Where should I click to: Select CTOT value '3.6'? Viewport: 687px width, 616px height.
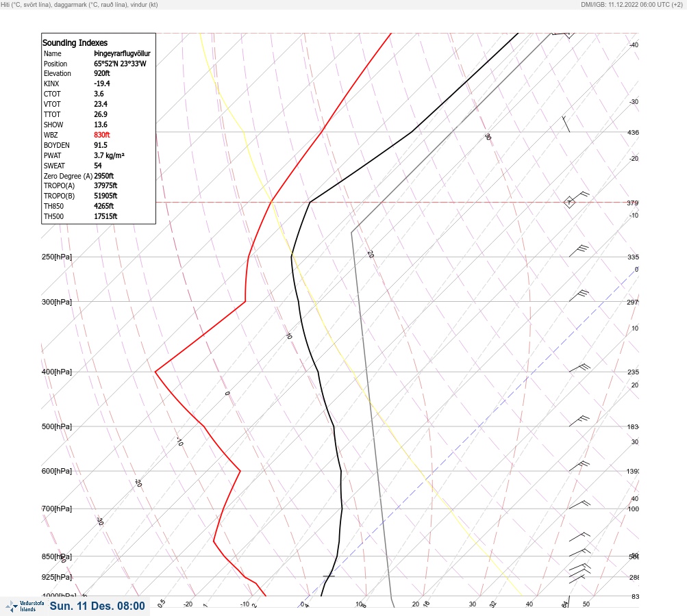tap(99, 94)
